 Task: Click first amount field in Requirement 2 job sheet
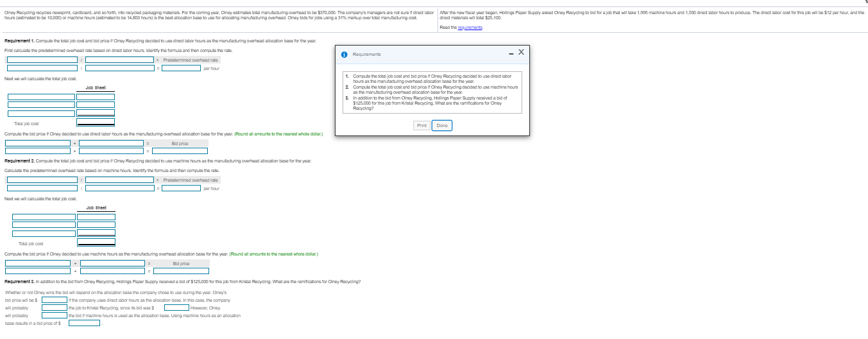[x=96, y=217]
